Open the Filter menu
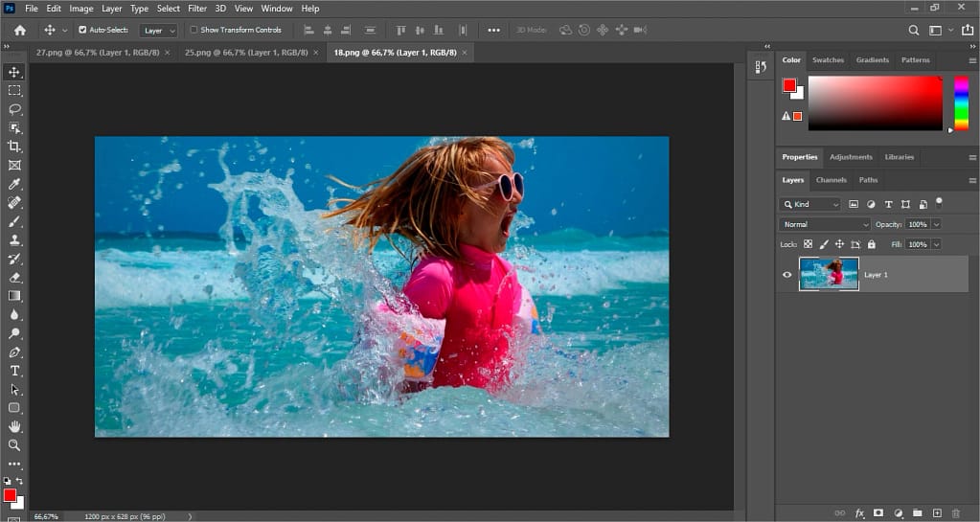 197,9
